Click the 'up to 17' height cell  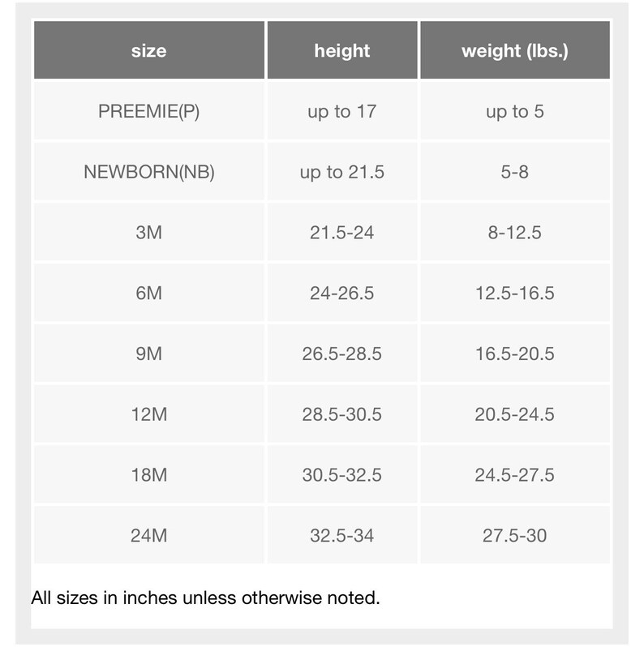coord(342,111)
